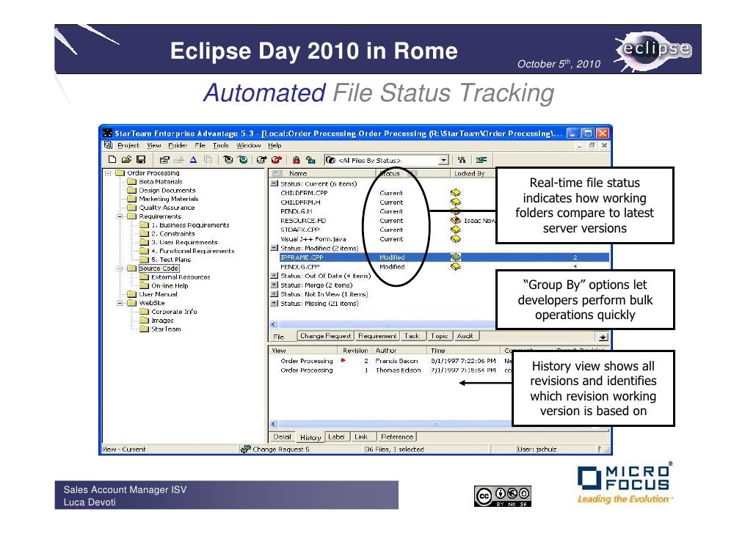Screen dimensions: 756x534
Task: Select the User Manual folder
Action: (158, 294)
